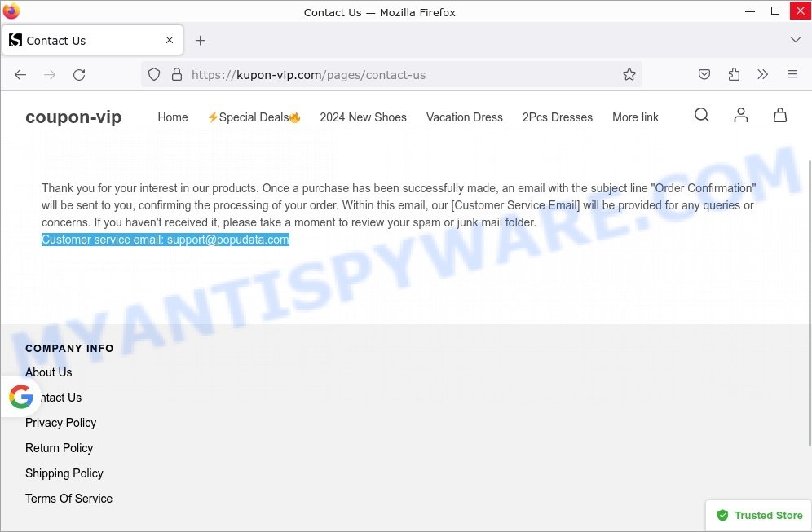The width and height of the screenshot is (812, 532).
Task: Open Privacy Policy footer link
Action: click(x=60, y=423)
